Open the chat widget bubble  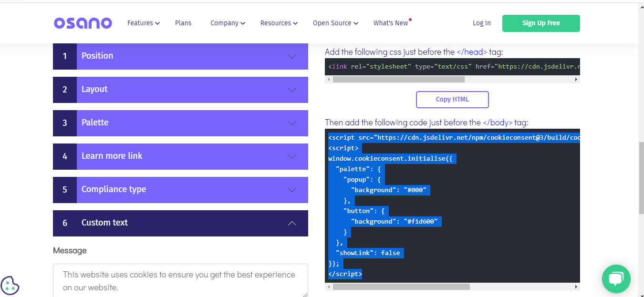point(616,279)
